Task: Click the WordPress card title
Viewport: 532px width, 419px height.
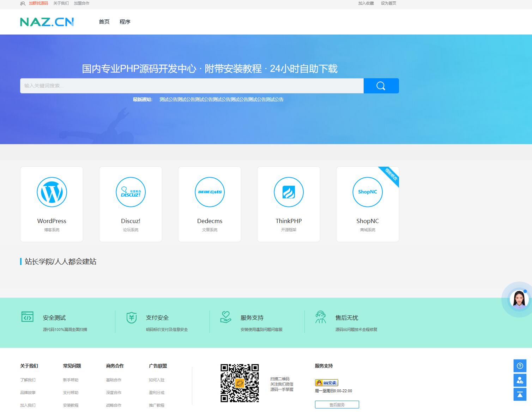Action: [x=52, y=221]
